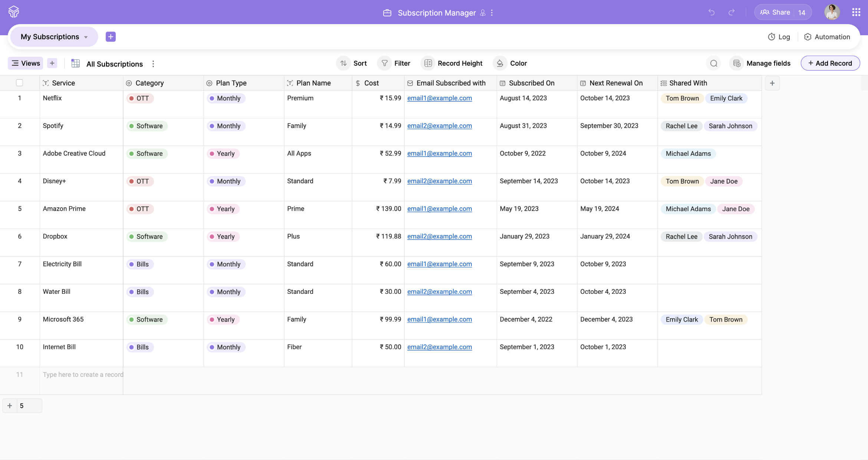Open the Record Height options
868x460 pixels.
453,63
